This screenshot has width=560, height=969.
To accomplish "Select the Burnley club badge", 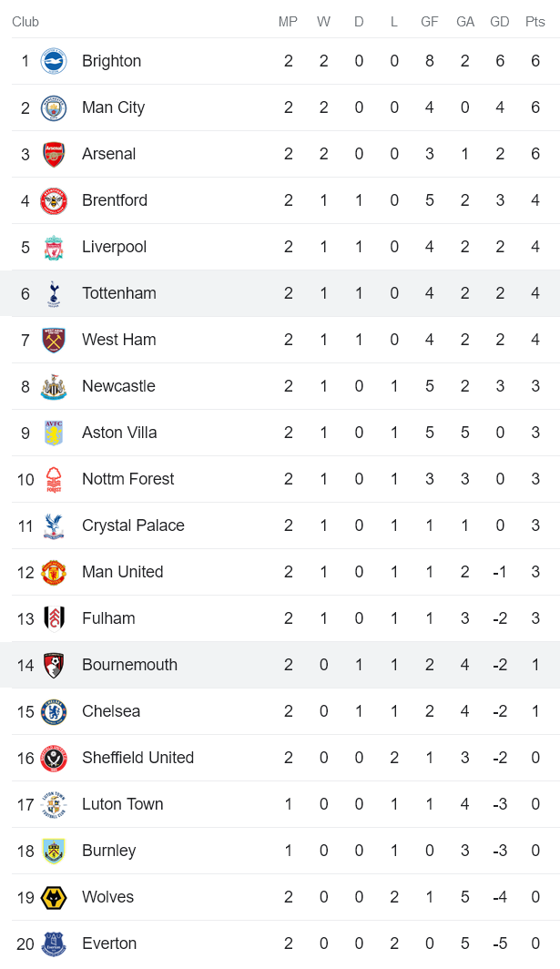I will coord(54,851).
